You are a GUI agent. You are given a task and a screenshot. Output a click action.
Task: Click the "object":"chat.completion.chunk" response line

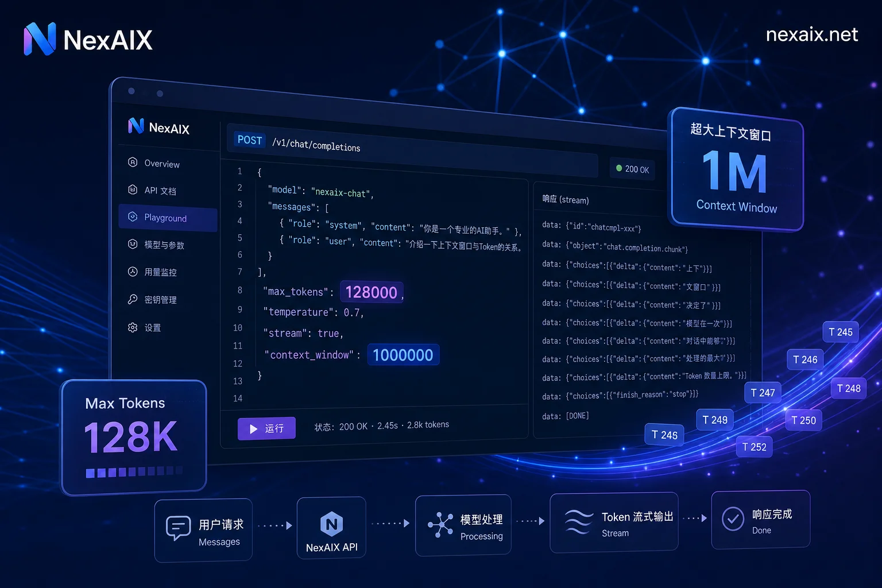[x=615, y=247]
